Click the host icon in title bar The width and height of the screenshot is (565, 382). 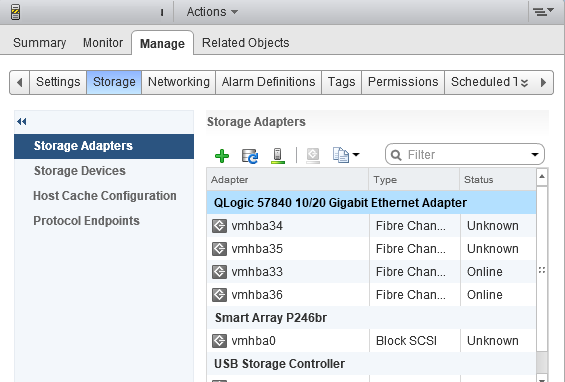point(15,12)
